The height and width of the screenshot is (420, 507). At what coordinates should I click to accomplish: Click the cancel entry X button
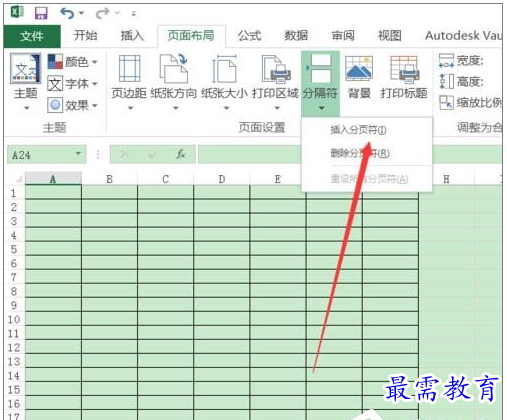125,154
